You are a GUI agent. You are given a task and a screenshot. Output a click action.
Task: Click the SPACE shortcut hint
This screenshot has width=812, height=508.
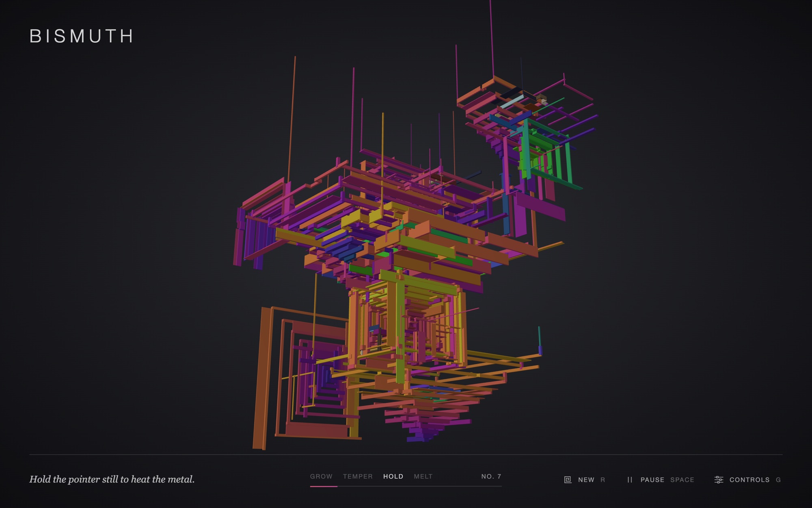coord(682,480)
